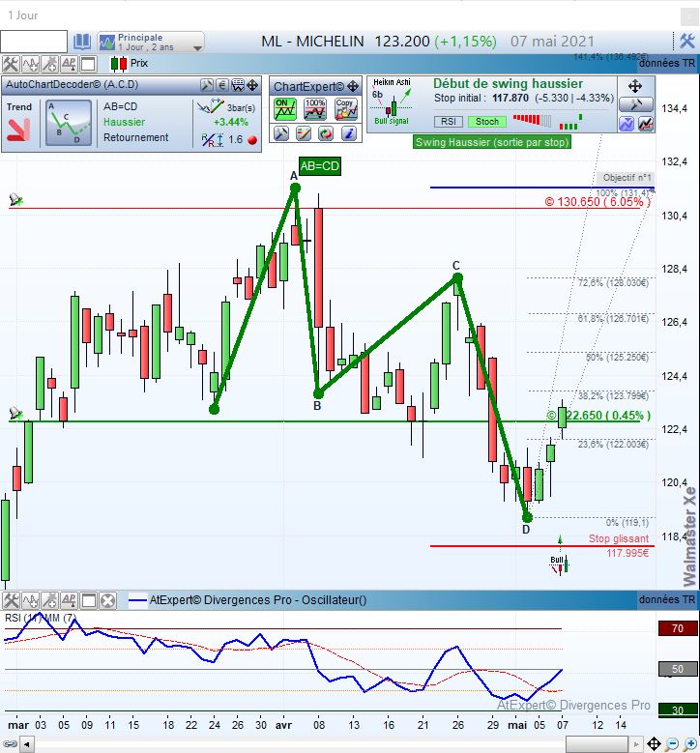The width and height of the screenshot is (700, 753).
Task: Click the chain link icon at bottom left
Action: coord(9,745)
